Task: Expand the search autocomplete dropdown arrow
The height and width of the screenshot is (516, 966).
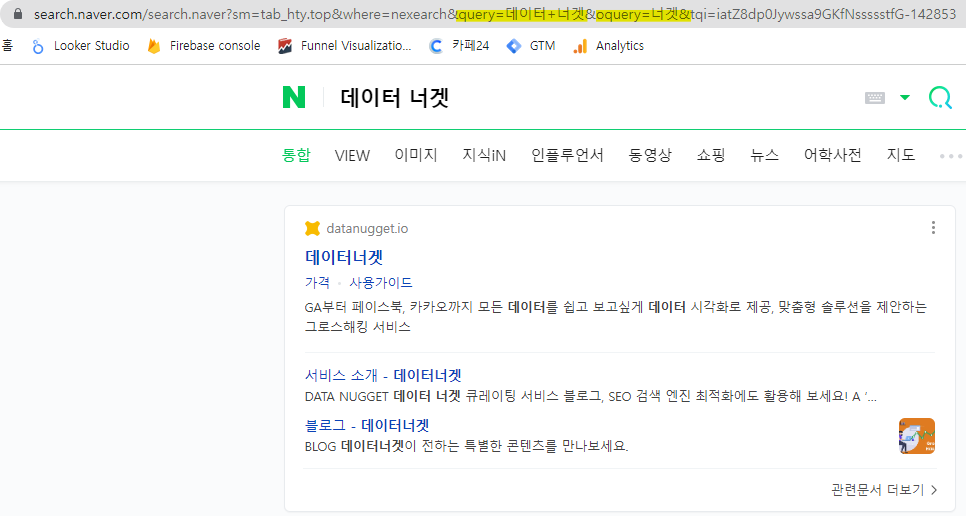Action: (904, 97)
